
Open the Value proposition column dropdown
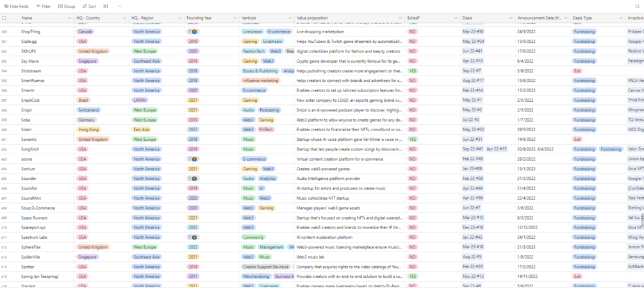point(400,18)
